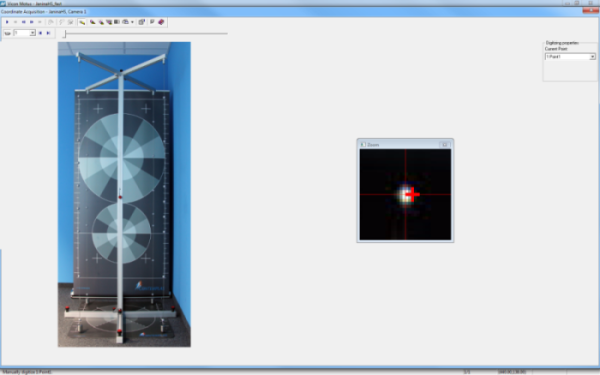Click the dark filmstrip toolbar icon

(117, 22)
